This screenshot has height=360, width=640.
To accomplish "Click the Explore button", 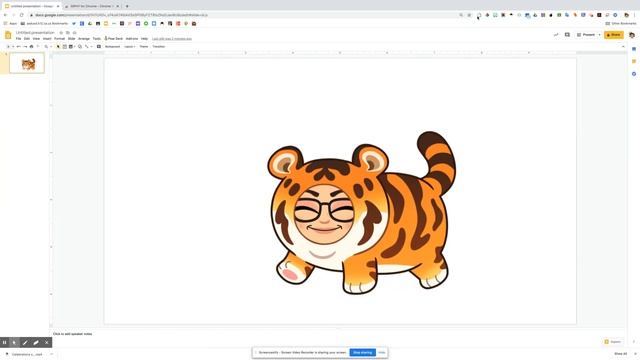I will click(612, 342).
